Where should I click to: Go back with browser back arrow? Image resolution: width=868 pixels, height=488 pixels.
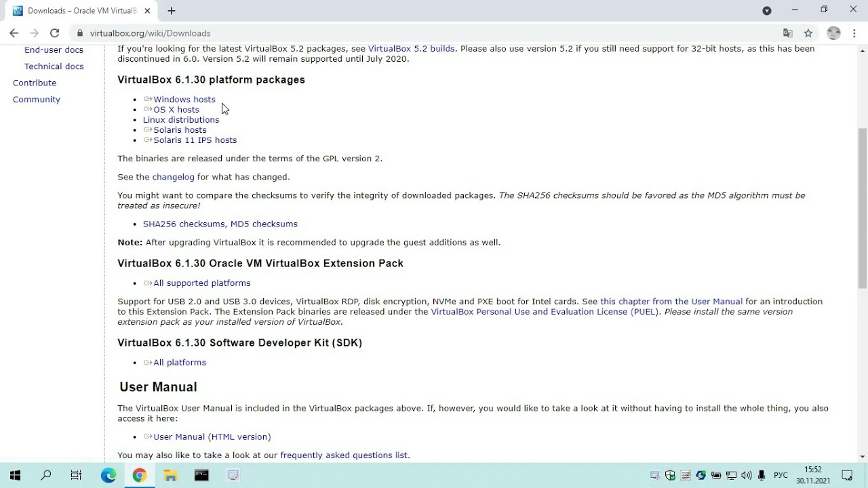(14, 33)
